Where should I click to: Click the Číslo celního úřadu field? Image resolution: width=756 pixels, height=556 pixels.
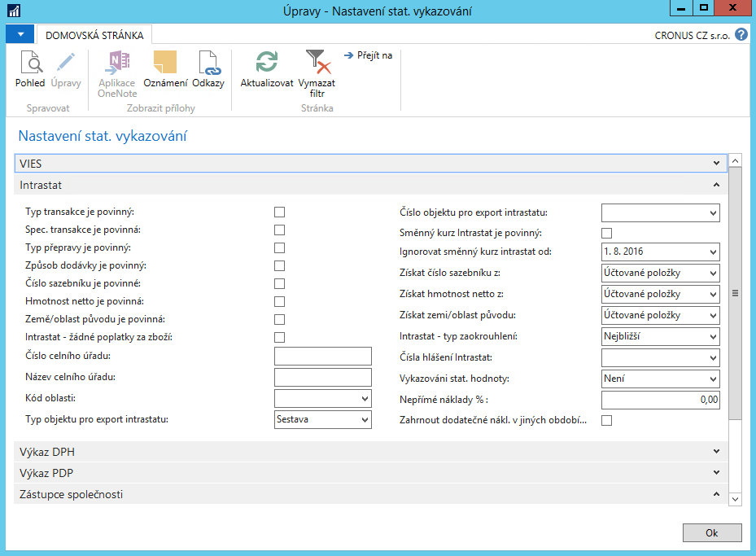click(323, 356)
